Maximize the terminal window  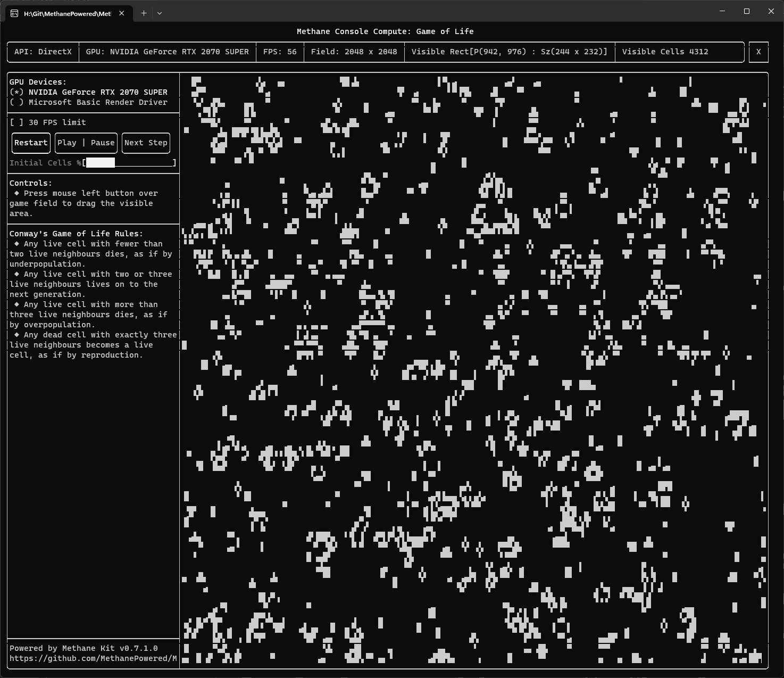pyautogui.click(x=747, y=11)
